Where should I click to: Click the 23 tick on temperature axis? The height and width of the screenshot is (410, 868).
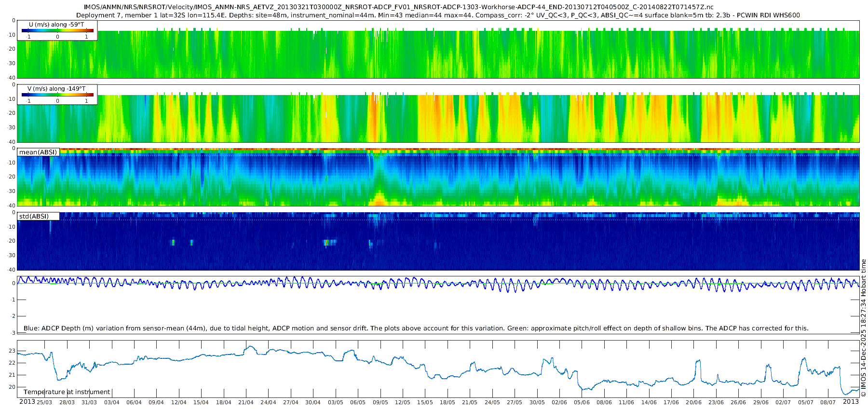coord(12,351)
